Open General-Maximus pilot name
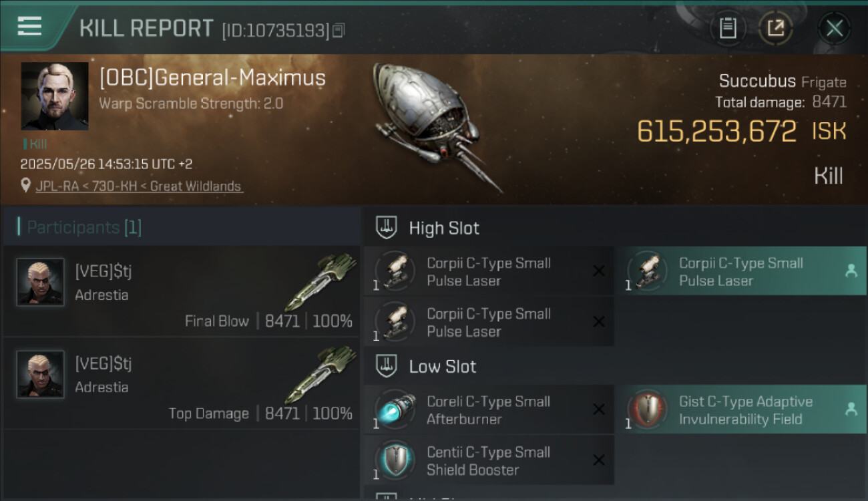The image size is (868, 501). click(212, 78)
